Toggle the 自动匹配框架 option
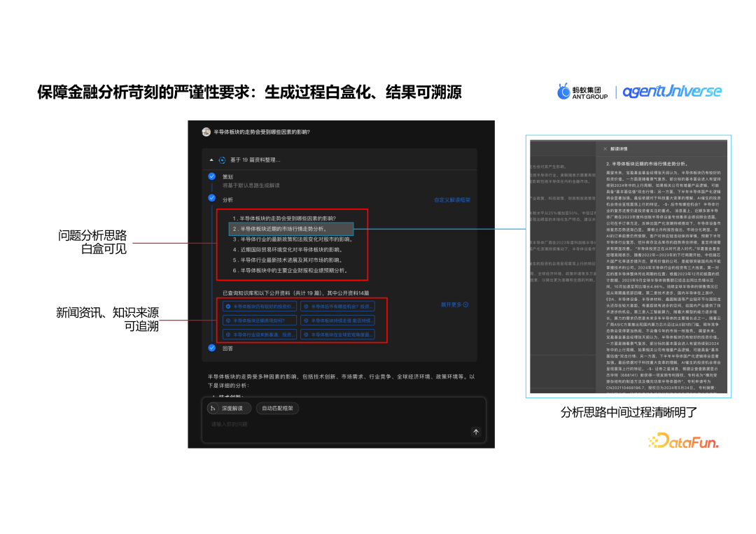756x534 pixels. (276, 408)
